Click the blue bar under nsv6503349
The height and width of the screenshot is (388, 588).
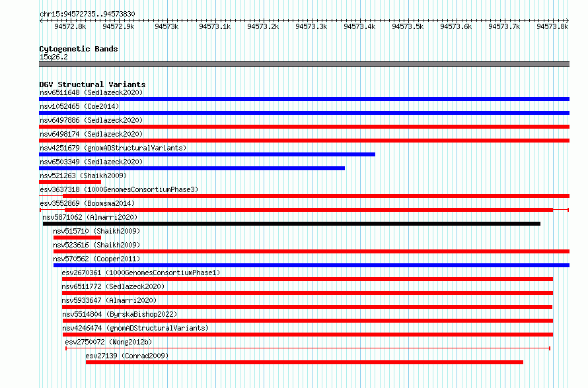click(192, 168)
